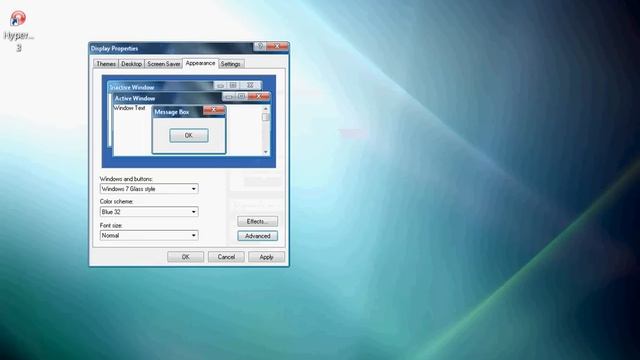Click the preview scrollbar down arrow
This screenshot has width=640, height=360.
[266, 152]
